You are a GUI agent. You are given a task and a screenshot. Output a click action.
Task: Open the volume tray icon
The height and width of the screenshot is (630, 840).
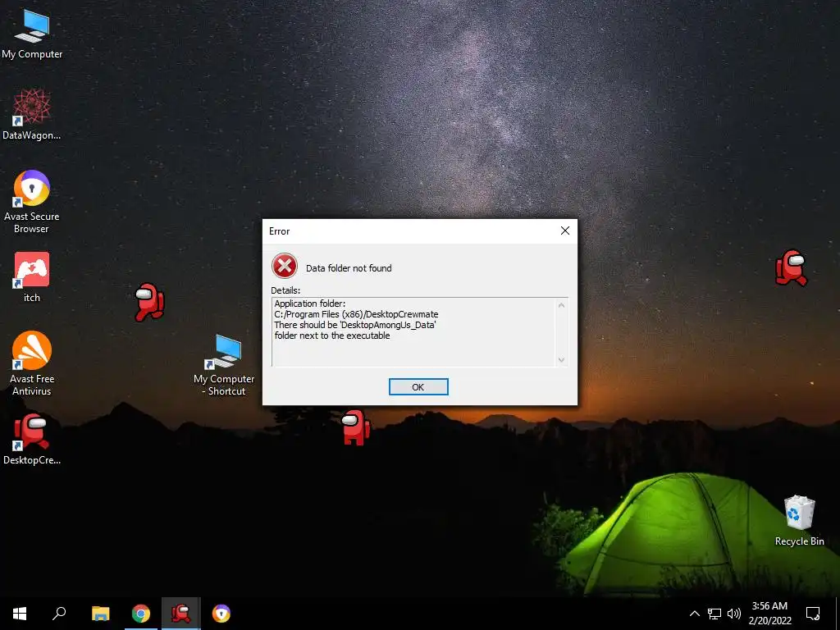click(x=734, y=614)
